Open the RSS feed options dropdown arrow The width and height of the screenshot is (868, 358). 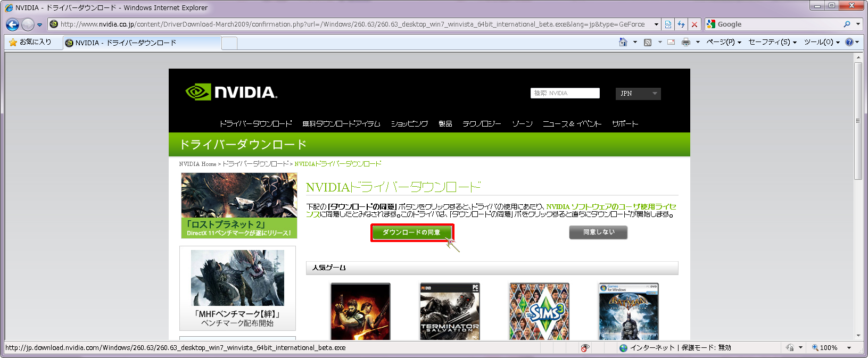click(x=659, y=42)
